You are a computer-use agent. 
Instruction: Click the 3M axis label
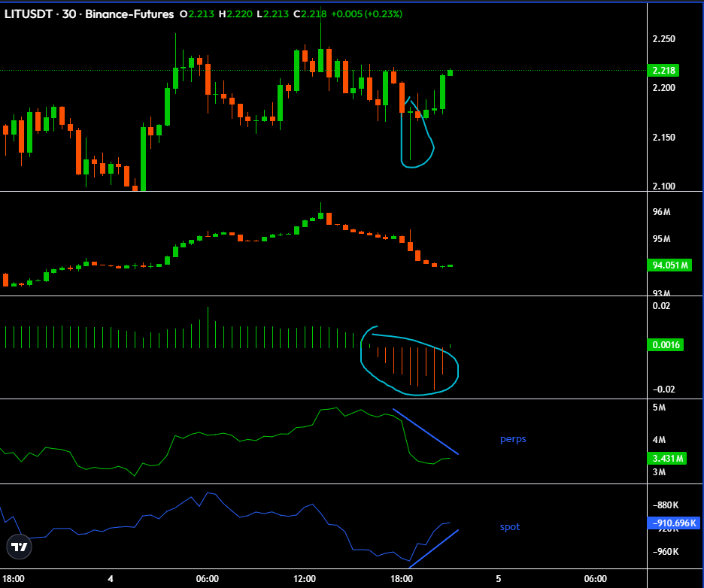pos(659,471)
